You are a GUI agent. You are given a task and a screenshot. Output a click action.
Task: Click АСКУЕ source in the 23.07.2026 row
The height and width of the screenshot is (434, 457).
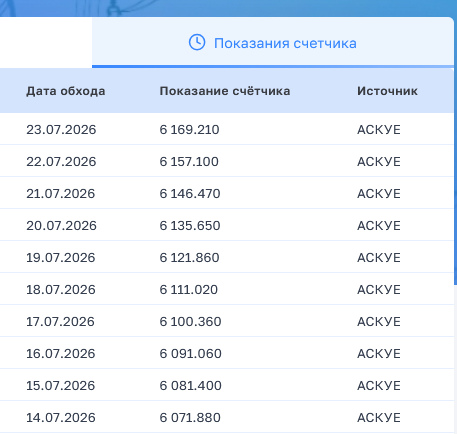(379, 130)
